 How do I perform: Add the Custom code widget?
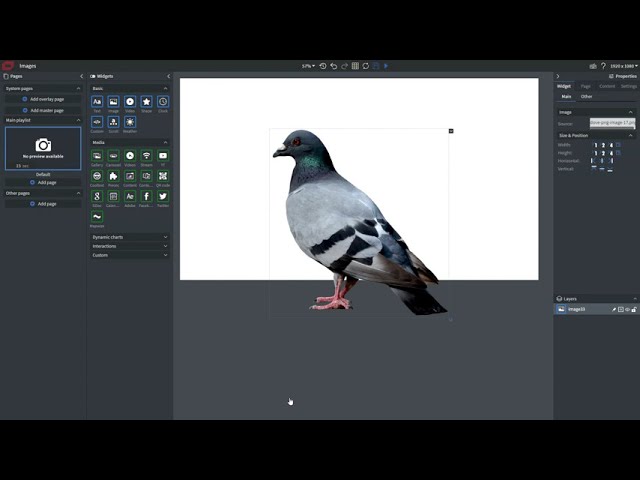coord(97,122)
